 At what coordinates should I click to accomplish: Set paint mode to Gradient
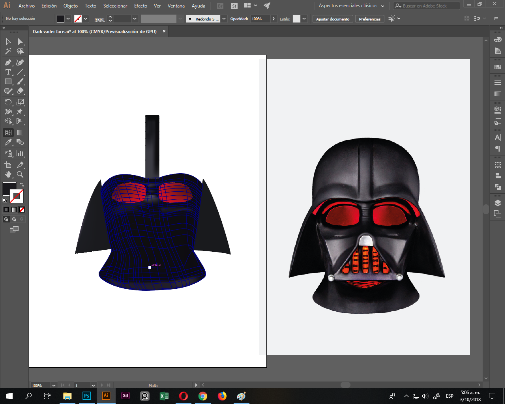(14, 209)
